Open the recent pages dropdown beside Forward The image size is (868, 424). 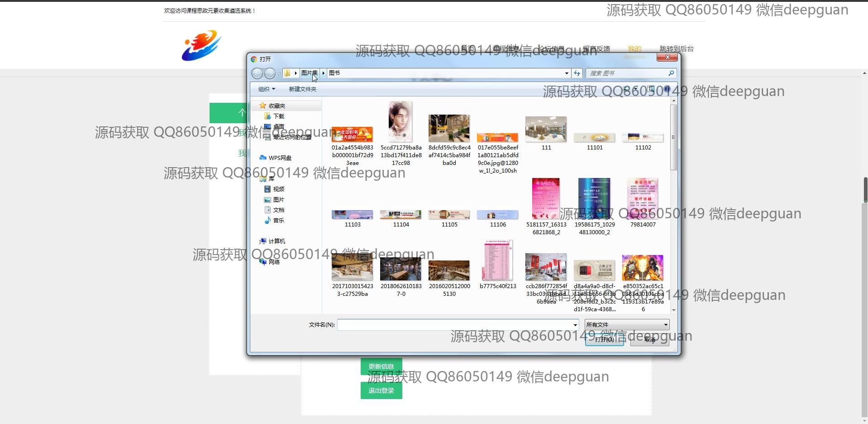tap(279, 73)
